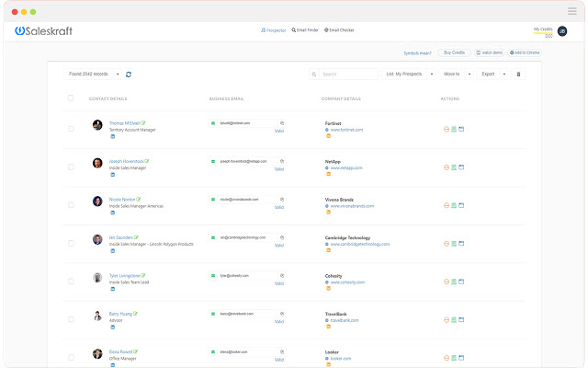
Task: Click the blue calendar icon for Cambridge Technology
Action: pos(461,243)
